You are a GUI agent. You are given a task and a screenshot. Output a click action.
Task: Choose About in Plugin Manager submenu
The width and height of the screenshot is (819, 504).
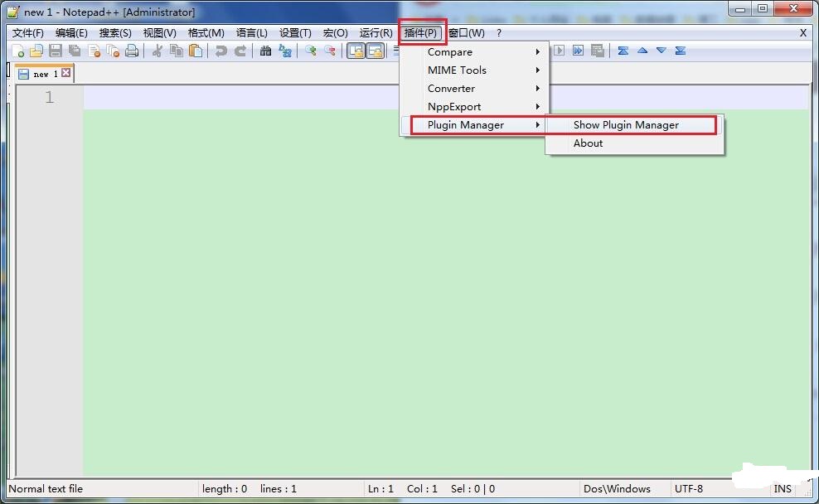tap(635, 143)
